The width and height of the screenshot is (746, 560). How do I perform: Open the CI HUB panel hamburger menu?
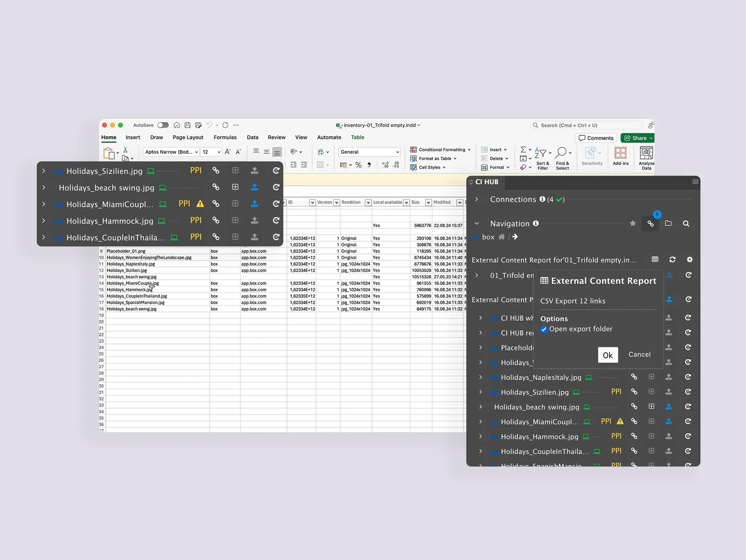[695, 182]
